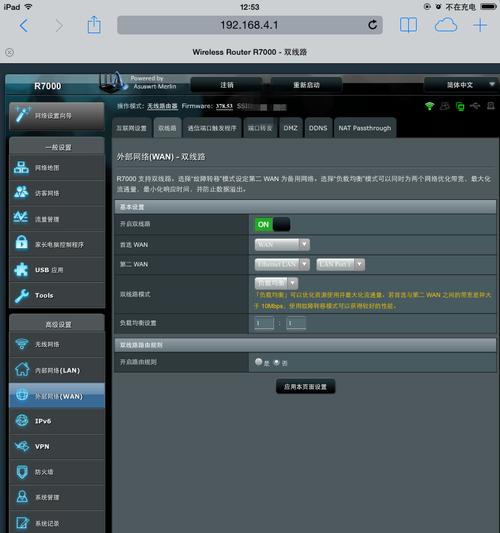Screen dimensions: 500x533
Task: Open LAN Port dropdown in 第二 WAN row
Action: pos(341,264)
